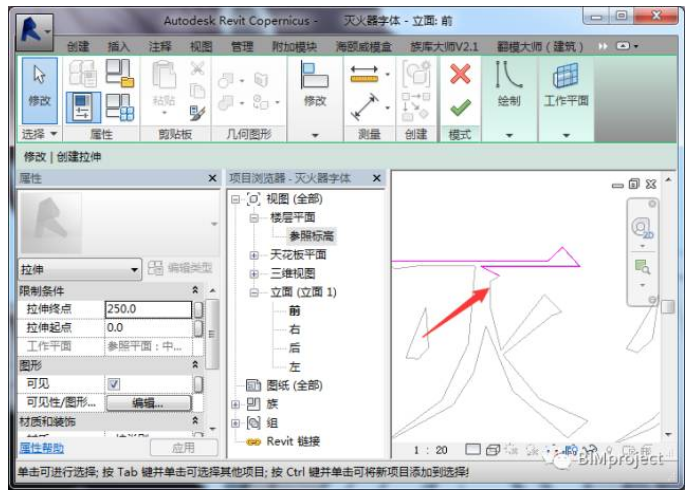Viewport: 697px width, 497px height.
Task: Open the 属性帮助 link
Action: pyautogui.click(x=41, y=448)
